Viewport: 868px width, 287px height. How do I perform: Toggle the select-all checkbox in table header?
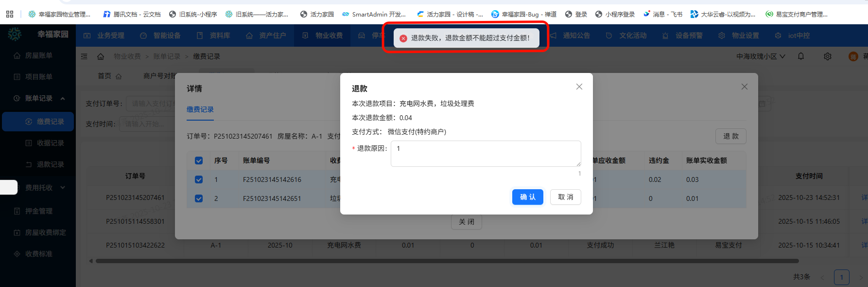[x=199, y=161]
